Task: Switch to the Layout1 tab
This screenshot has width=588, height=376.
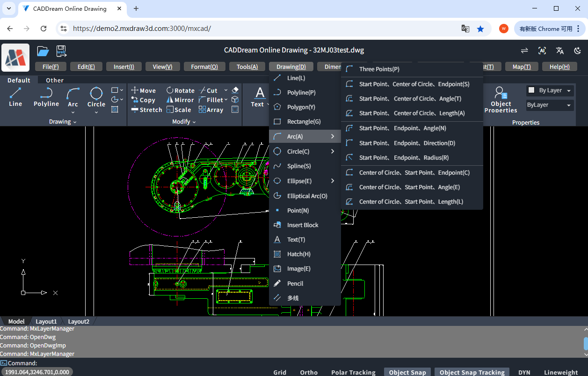Action: pyautogui.click(x=46, y=322)
